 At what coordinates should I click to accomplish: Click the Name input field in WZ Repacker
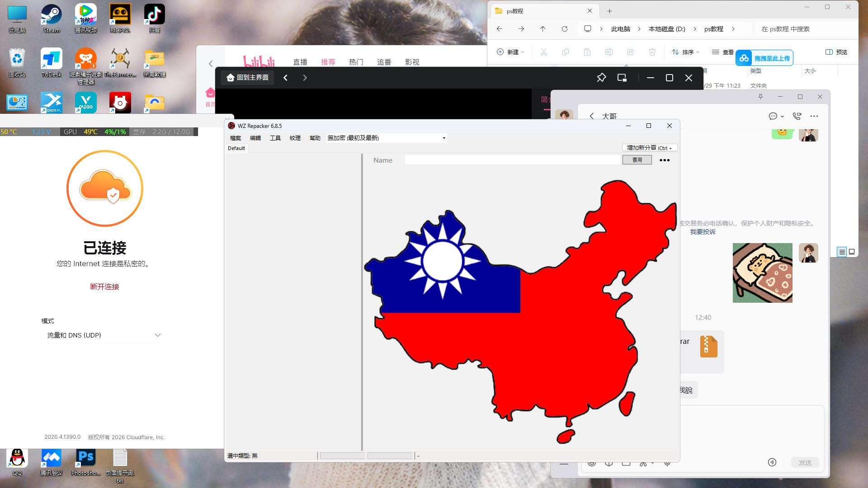pos(513,160)
